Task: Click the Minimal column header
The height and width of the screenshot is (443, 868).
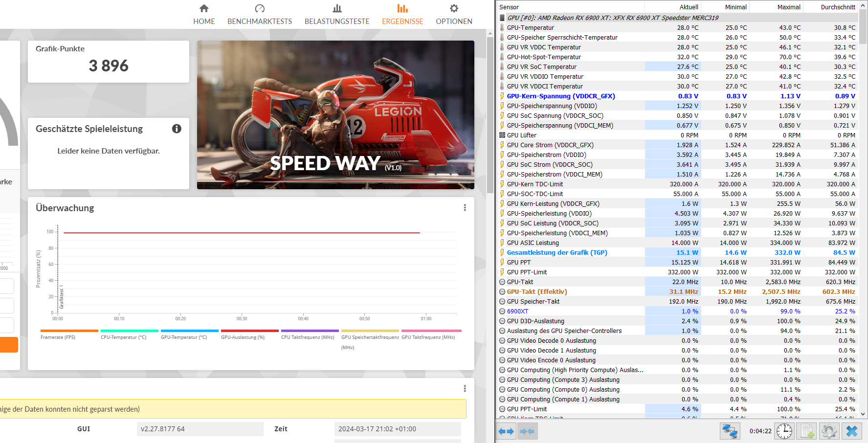Action: click(725, 7)
